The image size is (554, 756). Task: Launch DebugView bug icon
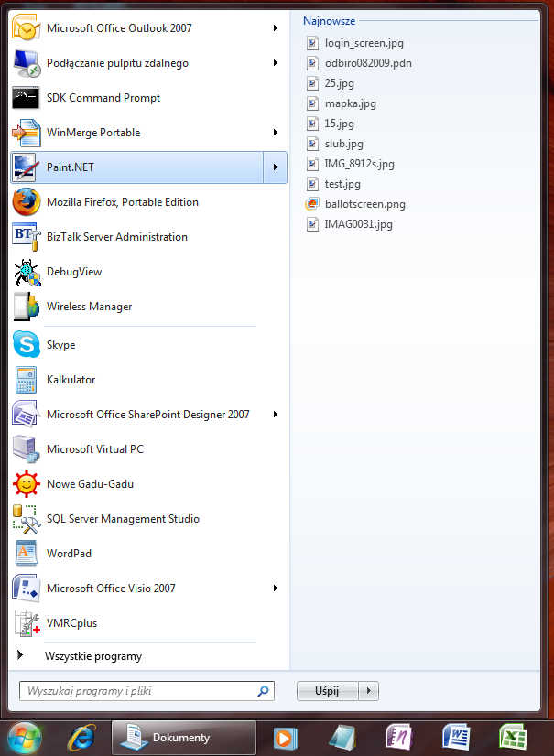point(26,272)
